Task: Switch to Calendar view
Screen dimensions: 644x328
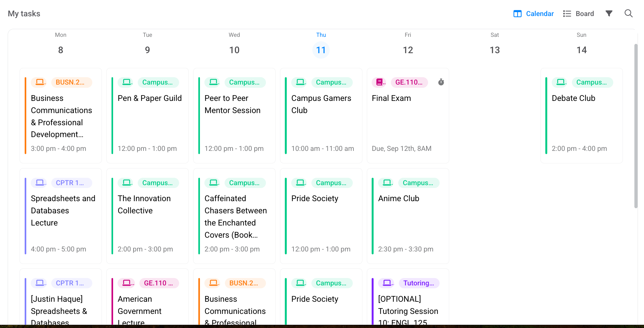Action: [533, 13]
